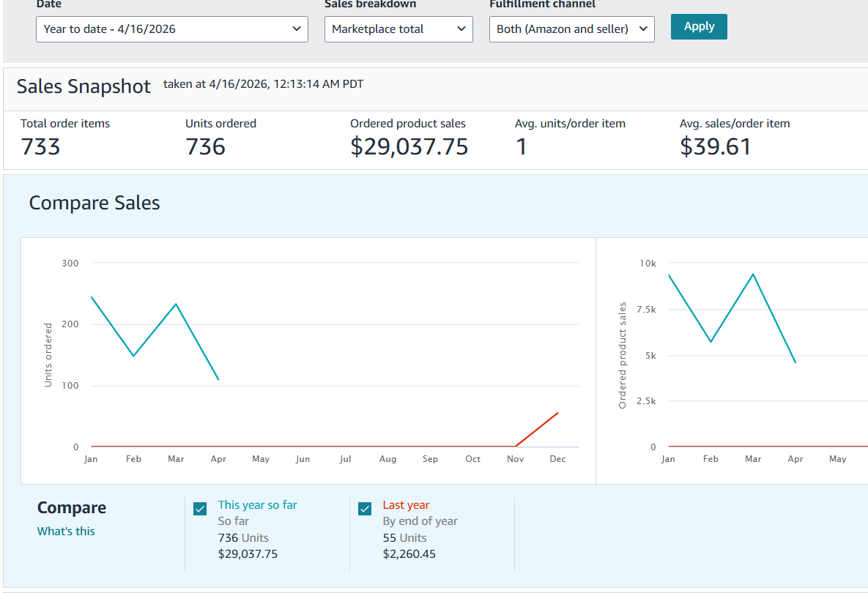Uncheck the This year so far checkbox
Viewport: 868px width, 593px height.
[200, 509]
